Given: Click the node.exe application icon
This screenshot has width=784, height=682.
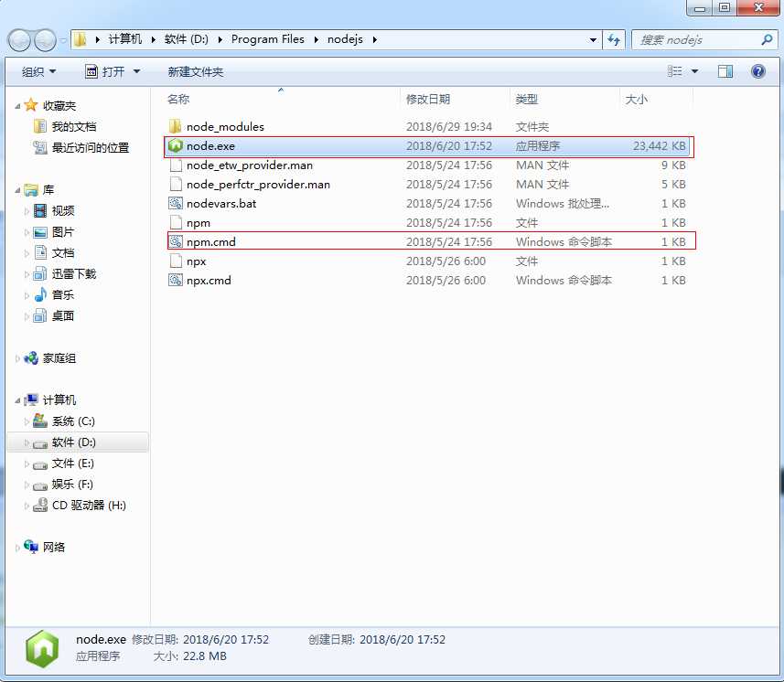Looking at the screenshot, I should click(x=175, y=146).
